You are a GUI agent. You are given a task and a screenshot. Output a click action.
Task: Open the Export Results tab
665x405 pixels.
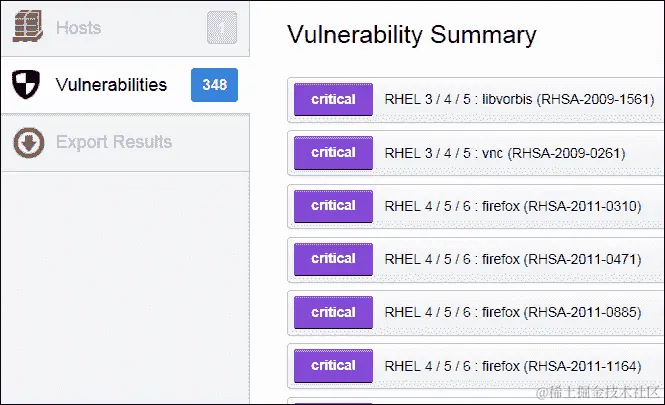click(x=114, y=142)
